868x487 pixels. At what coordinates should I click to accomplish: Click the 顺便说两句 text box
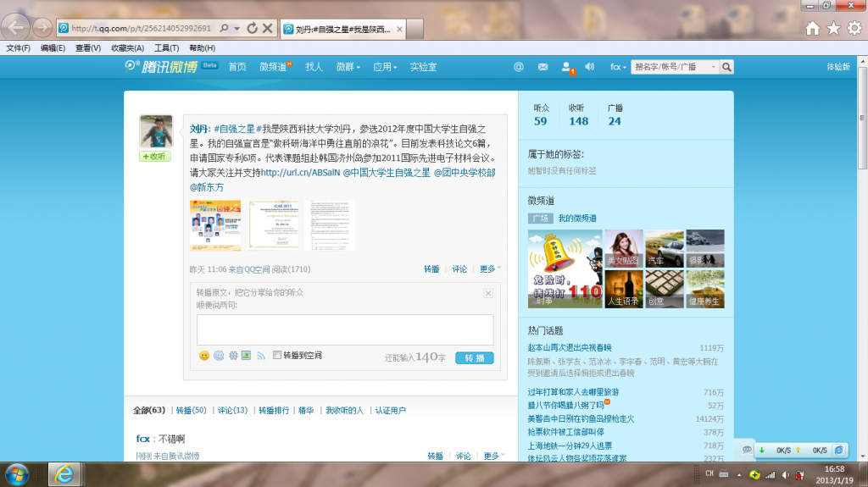click(345, 329)
